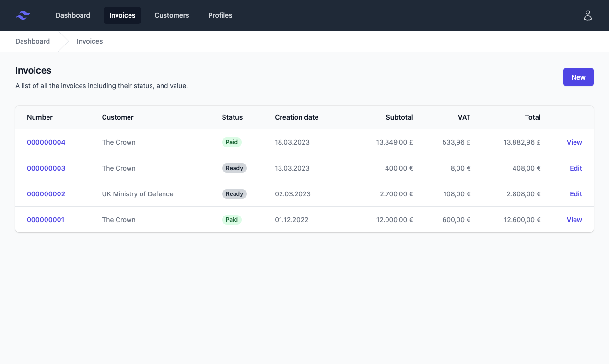Click the Number column header
The width and height of the screenshot is (609, 364).
pyautogui.click(x=40, y=117)
